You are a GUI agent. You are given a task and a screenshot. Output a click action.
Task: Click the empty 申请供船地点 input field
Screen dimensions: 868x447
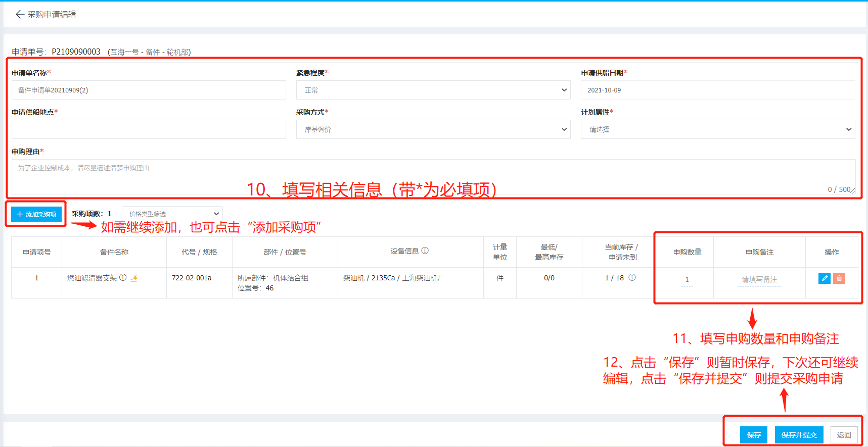coord(149,129)
